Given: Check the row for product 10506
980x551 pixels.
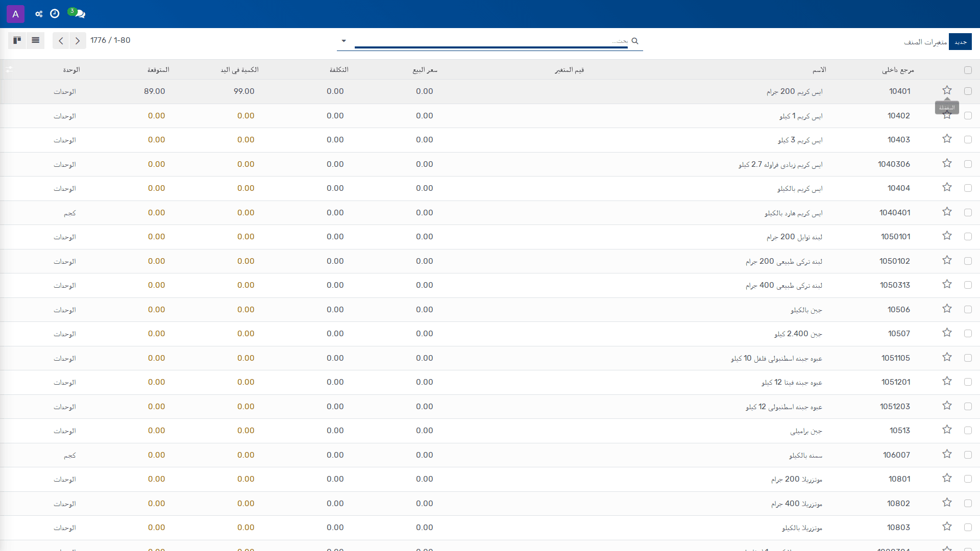Looking at the screenshot, I should point(968,310).
